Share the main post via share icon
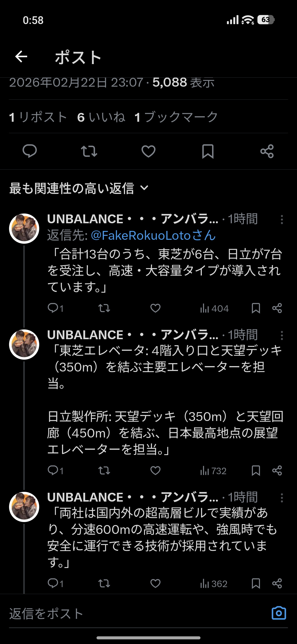This screenshot has width=297, height=644. (x=267, y=151)
